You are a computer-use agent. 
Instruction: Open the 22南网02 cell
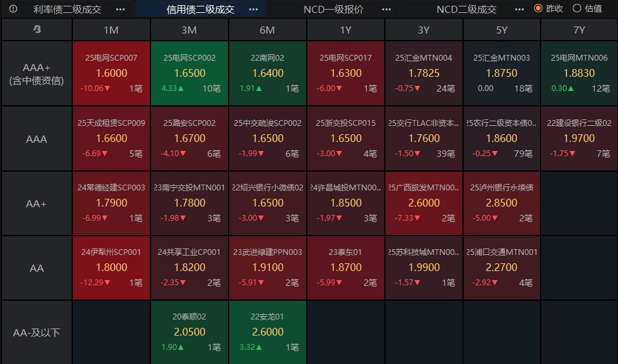[x=267, y=74]
